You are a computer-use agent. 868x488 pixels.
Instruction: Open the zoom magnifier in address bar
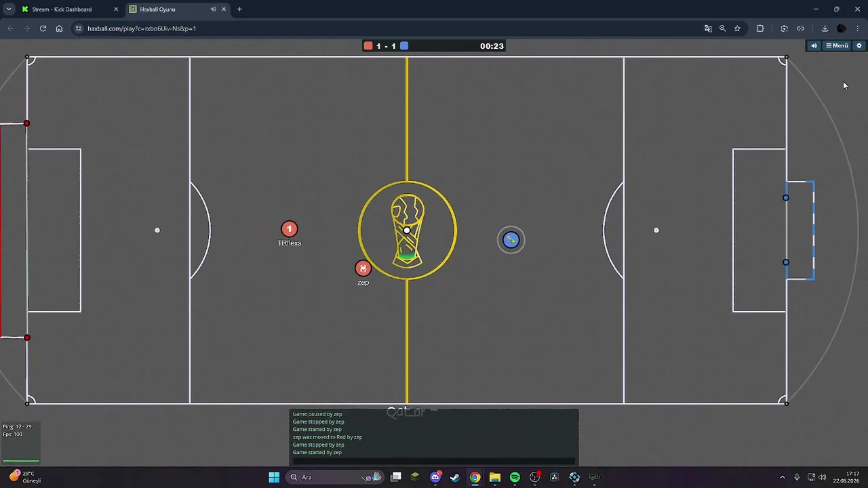click(722, 28)
